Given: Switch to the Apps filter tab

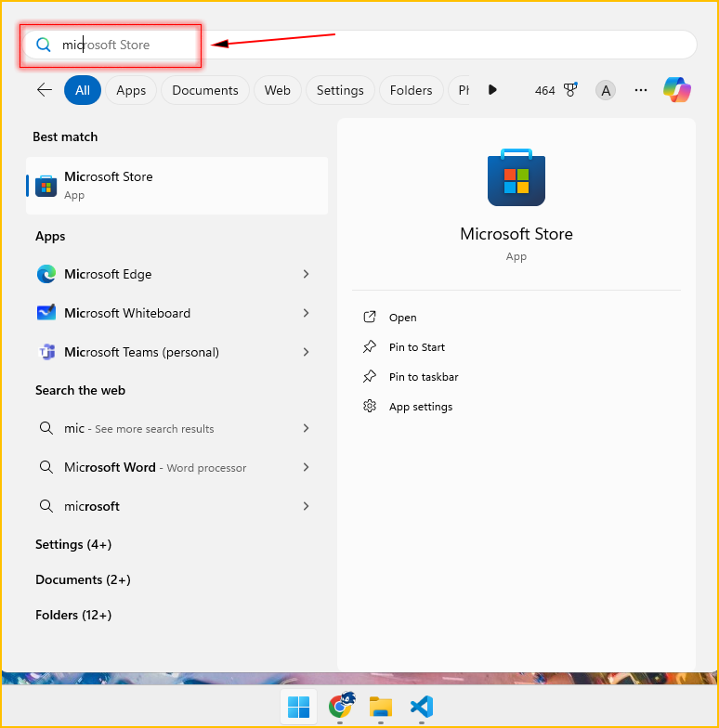Looking at the screenshot, I should pos(131,90).
